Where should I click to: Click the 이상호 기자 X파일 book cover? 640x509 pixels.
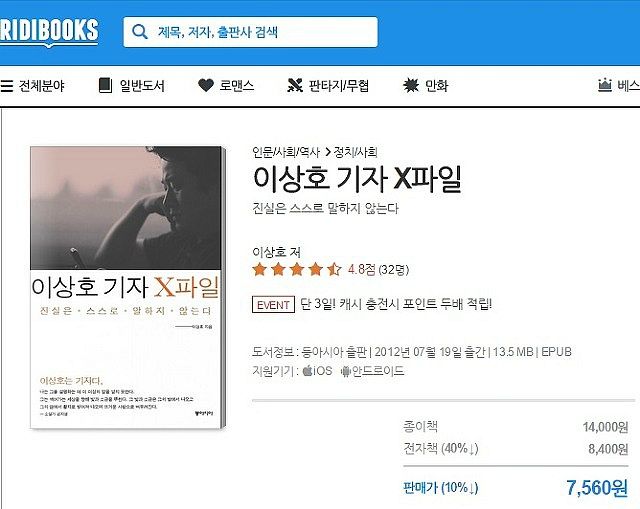(x=127, y=287)
